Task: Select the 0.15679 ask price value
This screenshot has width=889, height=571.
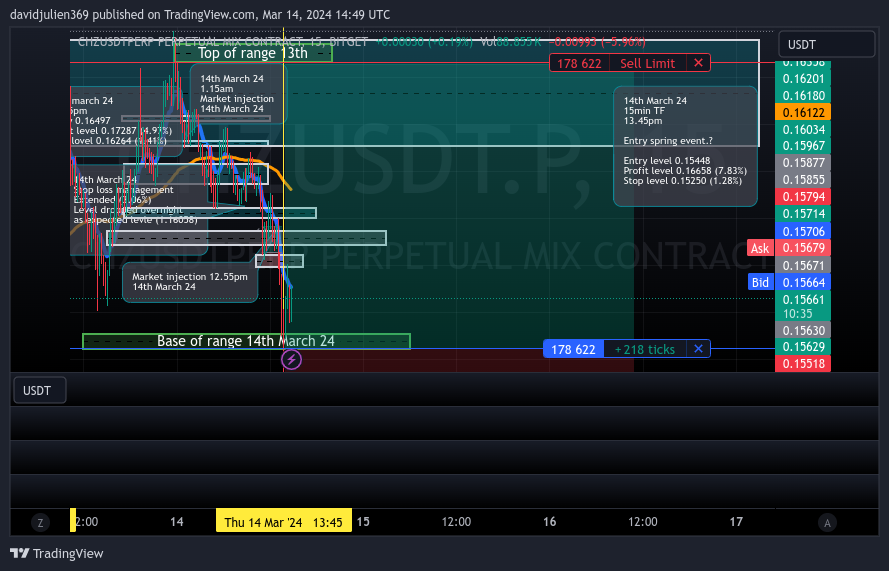Action: (x=803, y=248)
